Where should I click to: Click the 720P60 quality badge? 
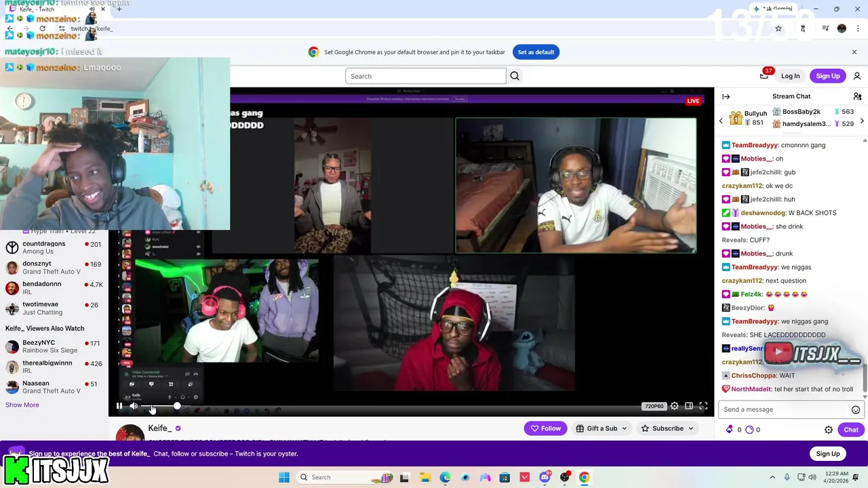tap(654, 406)
